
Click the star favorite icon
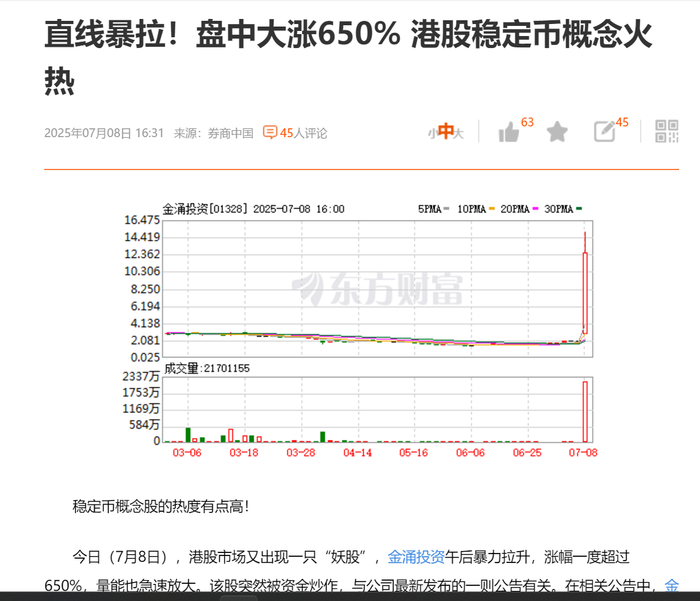(x=557, y=131)
